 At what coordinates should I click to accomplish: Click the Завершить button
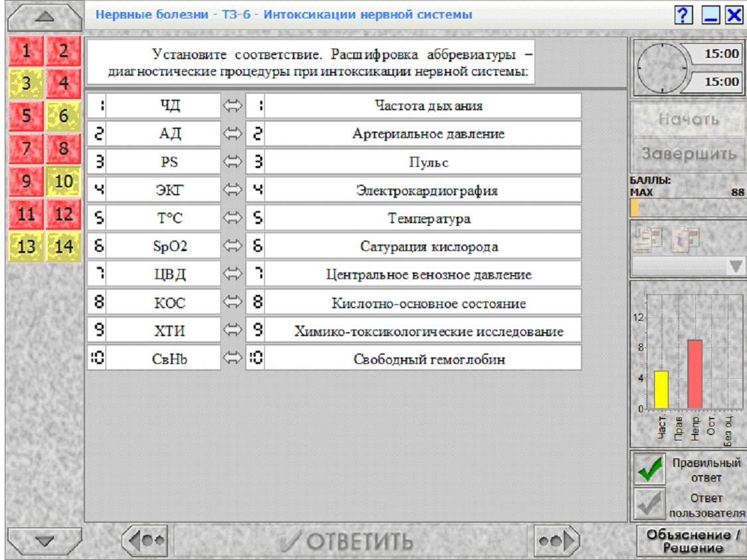tap(689, 154)
